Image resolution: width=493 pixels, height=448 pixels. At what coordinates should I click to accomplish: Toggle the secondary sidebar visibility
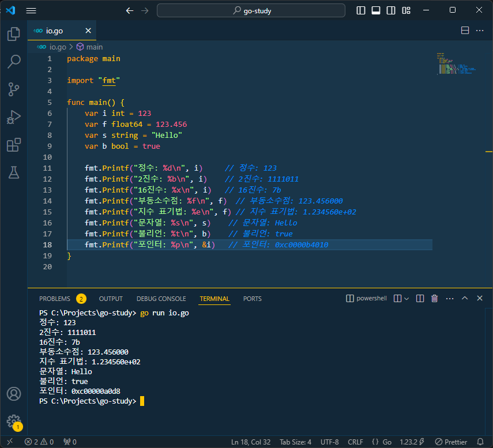click(390, 10)
